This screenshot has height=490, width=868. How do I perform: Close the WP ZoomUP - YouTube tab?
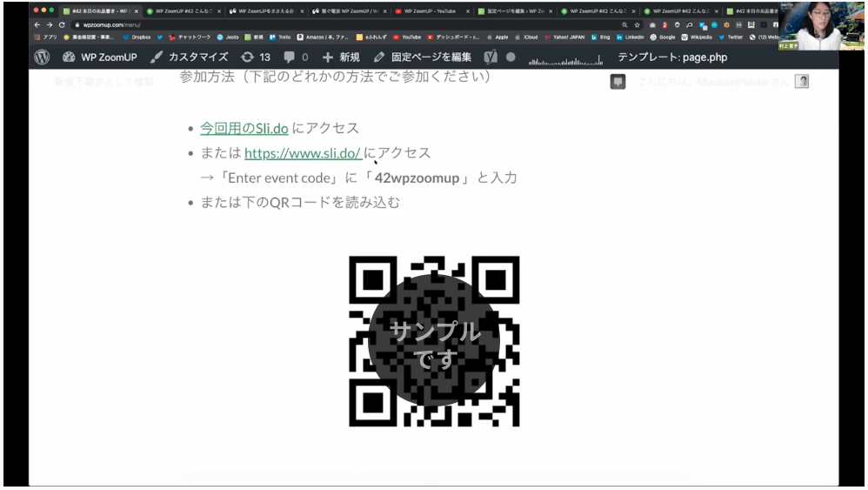click(x=468, y=11)
